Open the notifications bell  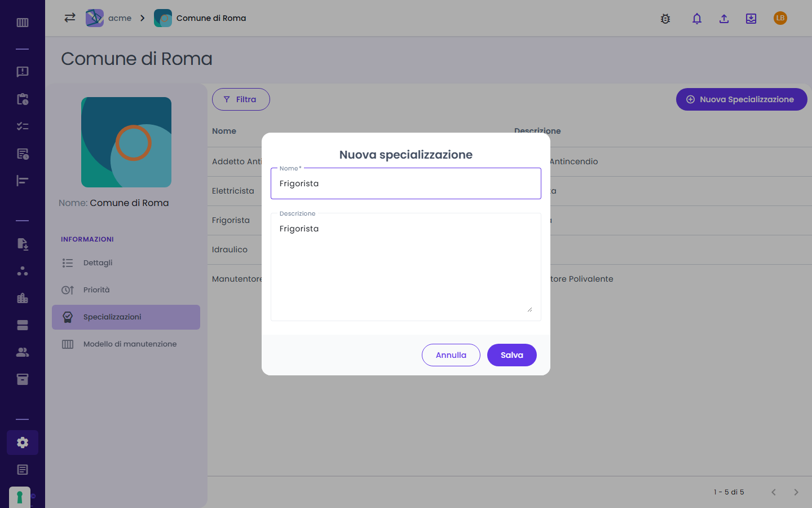point(697,19)
